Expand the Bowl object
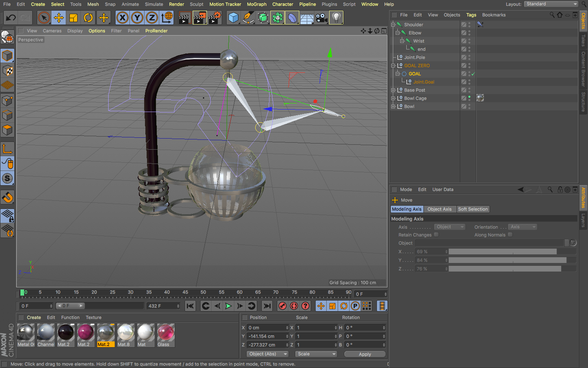Viewport: 588px width, 368px height. point(393,106)
